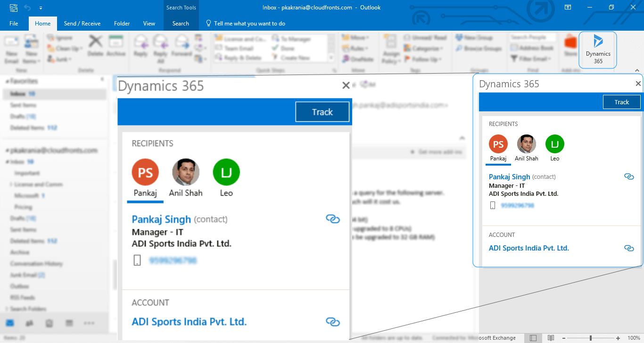Switch to Mail view in navigation bar
The width and height of the screenshot is (644, 343).
coord(10,323)
